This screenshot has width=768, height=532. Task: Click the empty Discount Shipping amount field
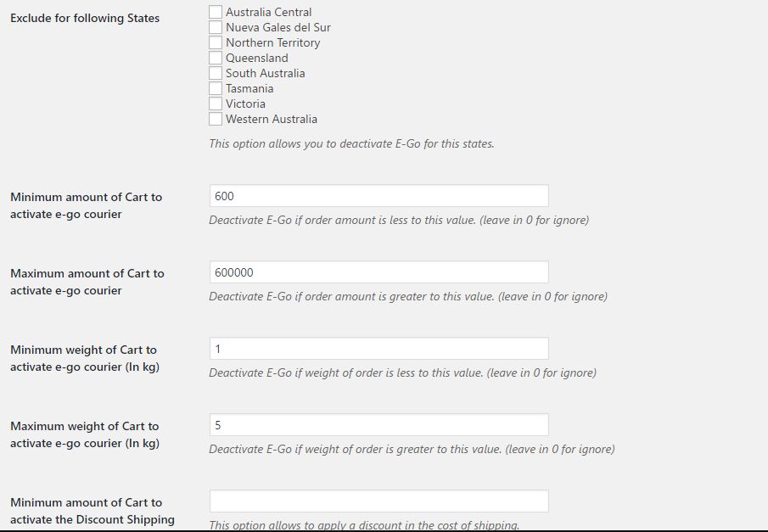point(378,501)
